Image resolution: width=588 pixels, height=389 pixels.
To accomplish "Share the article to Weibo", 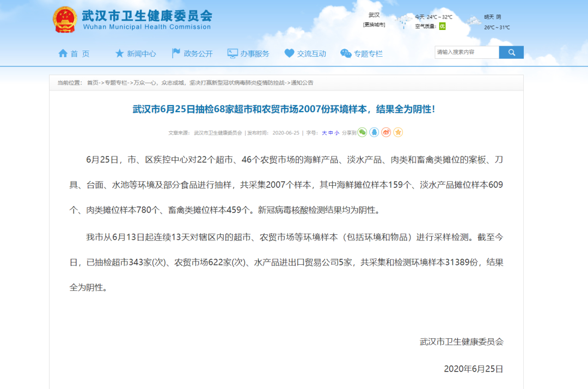I will pos(386,132).
